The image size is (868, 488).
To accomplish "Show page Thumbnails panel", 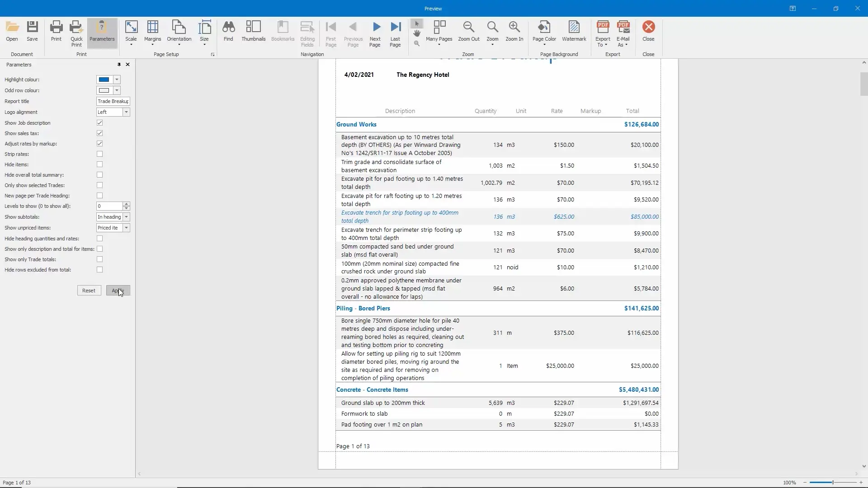I will pyautogui.click(x=253, y=31).
